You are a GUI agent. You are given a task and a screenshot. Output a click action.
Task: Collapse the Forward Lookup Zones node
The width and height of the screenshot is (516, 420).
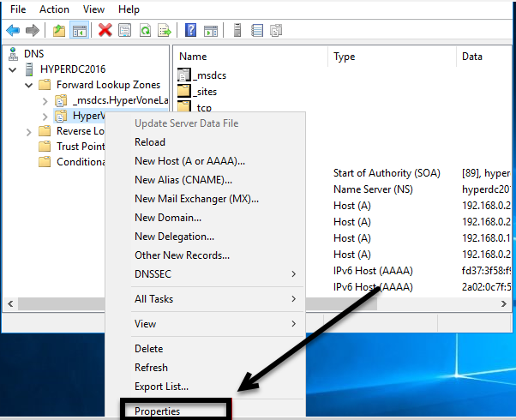29,85
